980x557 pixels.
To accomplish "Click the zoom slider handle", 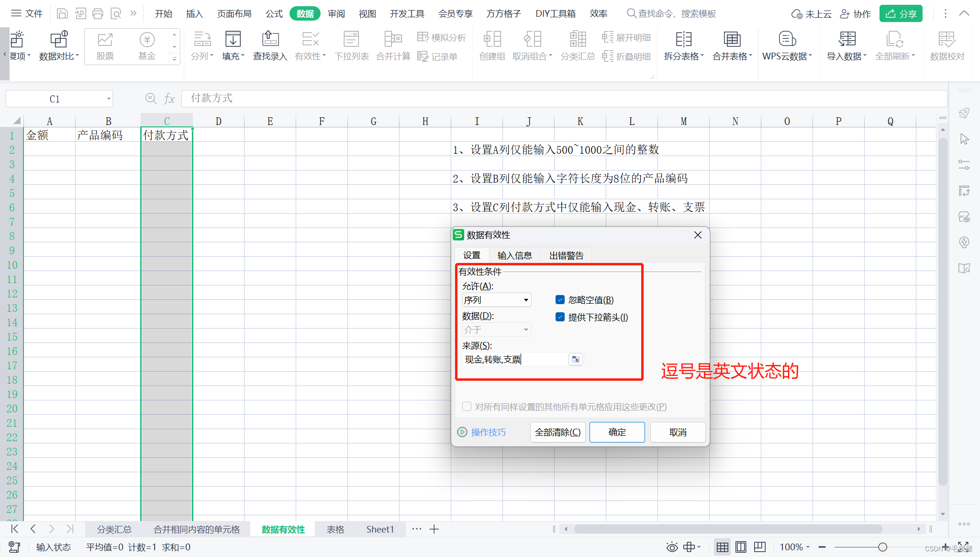I will pos(882,547).
